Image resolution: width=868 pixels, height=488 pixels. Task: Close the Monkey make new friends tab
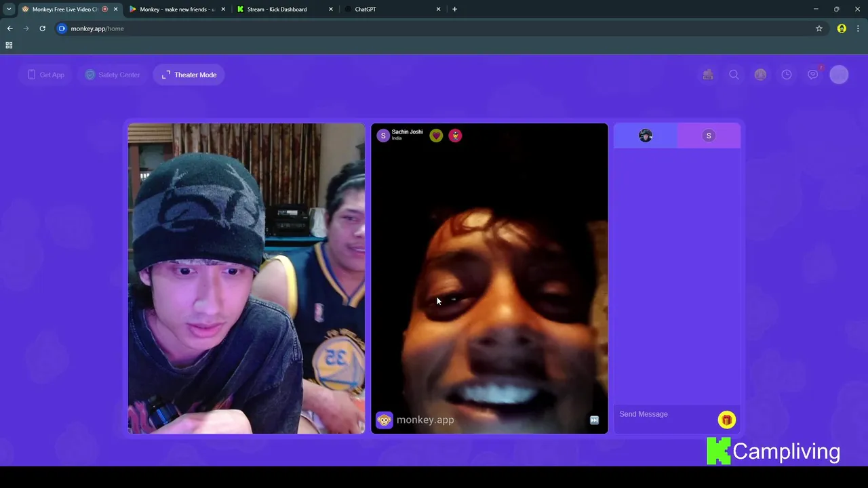tap(223, 9)
